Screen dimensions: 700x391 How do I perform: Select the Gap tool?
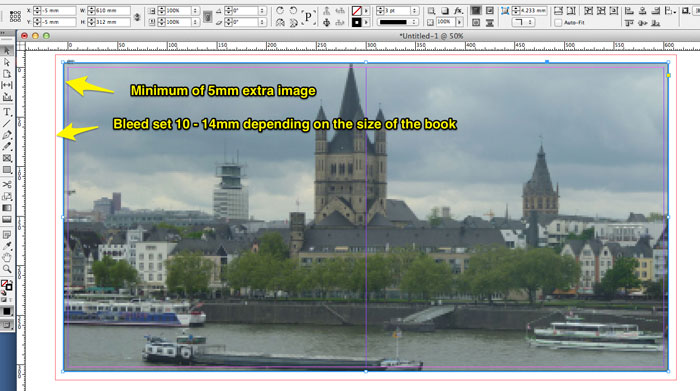7,85
